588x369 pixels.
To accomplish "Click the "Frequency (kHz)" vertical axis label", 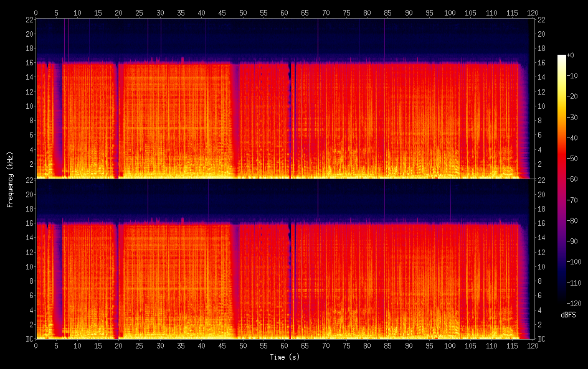I will point(10,179).
